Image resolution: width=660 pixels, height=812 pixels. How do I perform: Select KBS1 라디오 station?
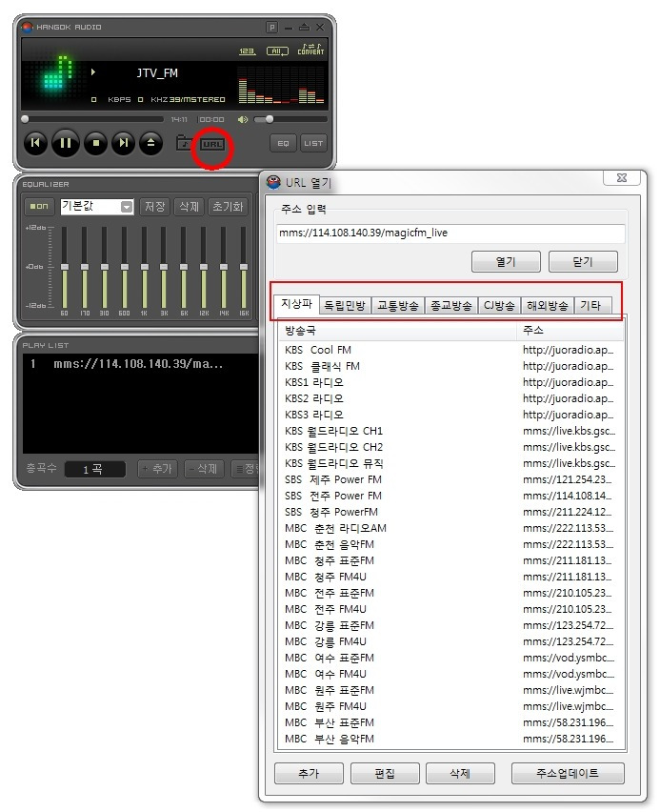450,382
